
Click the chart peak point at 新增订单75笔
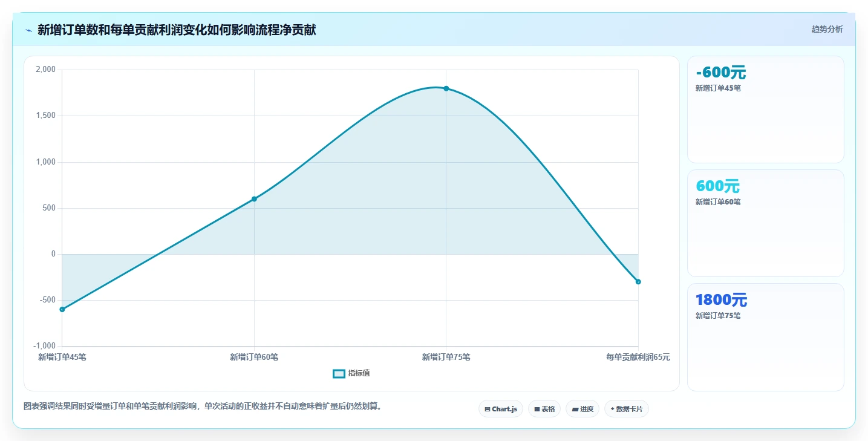[x=446, y=88]
